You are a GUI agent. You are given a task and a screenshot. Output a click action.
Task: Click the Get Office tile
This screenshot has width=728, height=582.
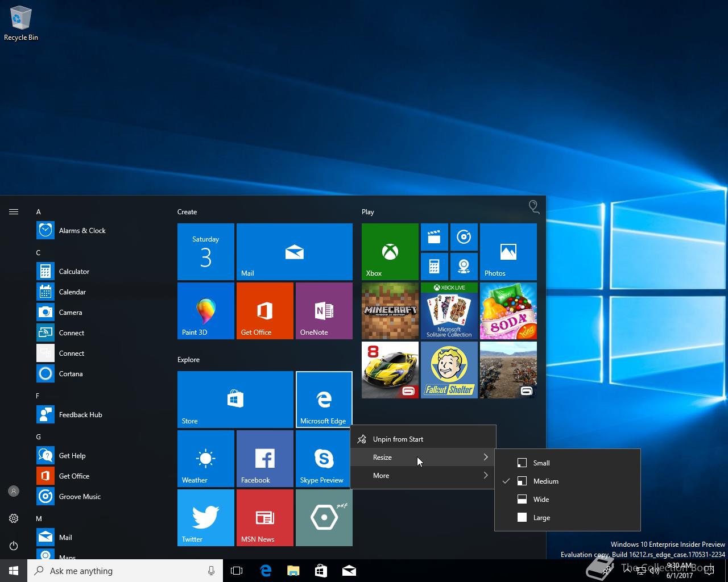pyautogui.click(x=265, y=311)
